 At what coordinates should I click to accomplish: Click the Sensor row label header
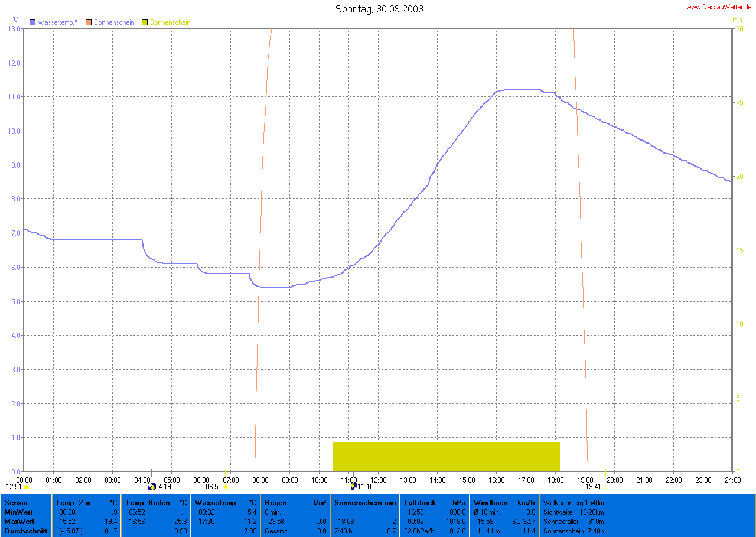15,502
